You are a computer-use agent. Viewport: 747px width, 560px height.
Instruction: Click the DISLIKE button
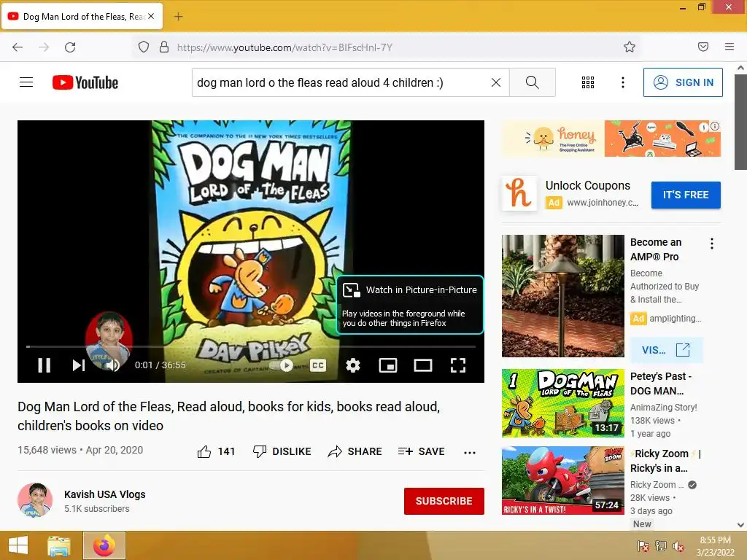[x=282, y=451]
